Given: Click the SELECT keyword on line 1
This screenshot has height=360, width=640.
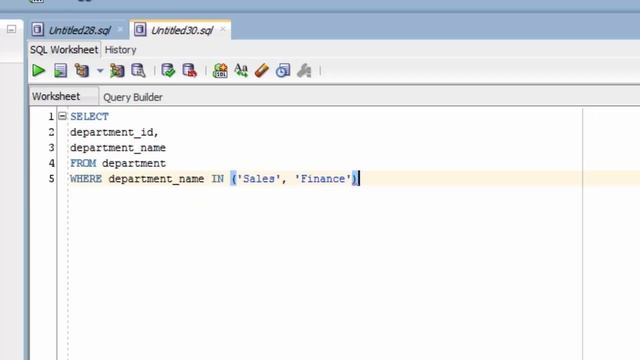Looking at the screenshot, I should 89,117.
